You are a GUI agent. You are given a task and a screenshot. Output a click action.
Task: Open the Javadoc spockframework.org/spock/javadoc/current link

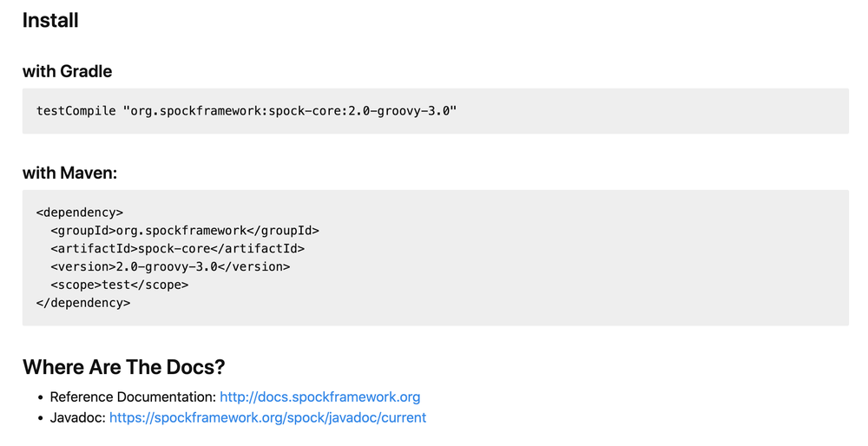[x=267, y=417]
